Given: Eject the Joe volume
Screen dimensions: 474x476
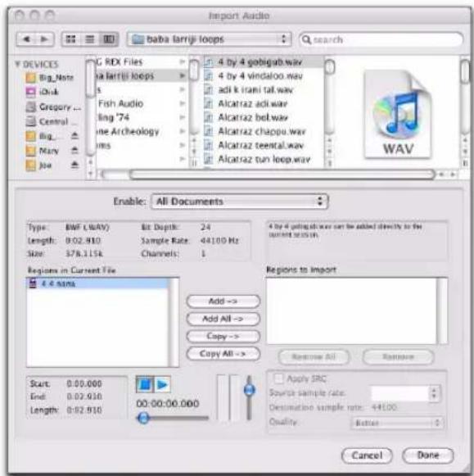Looking at the screenshot, I should point(74,165).
